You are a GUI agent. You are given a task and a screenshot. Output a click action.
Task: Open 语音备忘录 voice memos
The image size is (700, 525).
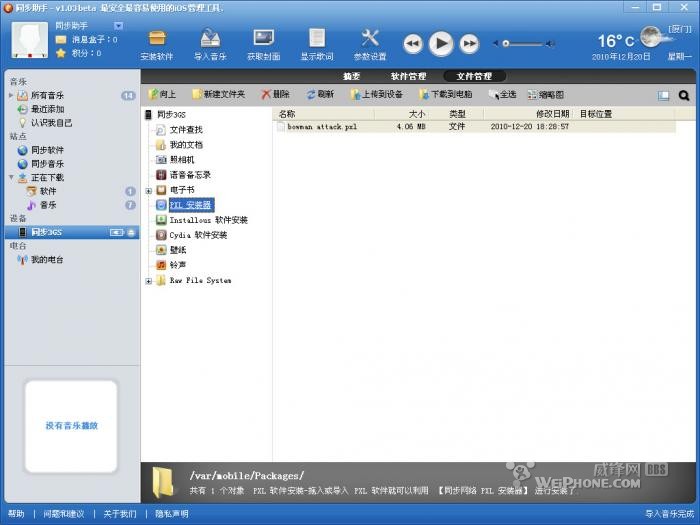point(190,175)
